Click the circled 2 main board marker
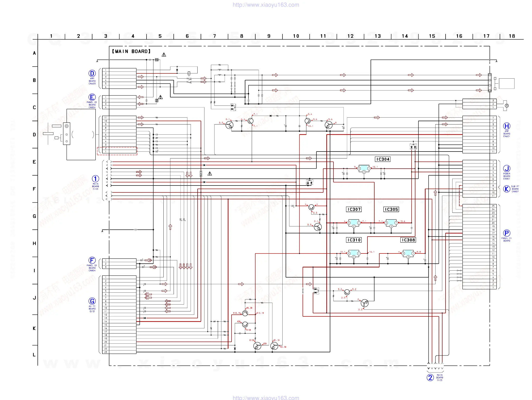The width and height of the screenshot is (532, 400). 430,377
